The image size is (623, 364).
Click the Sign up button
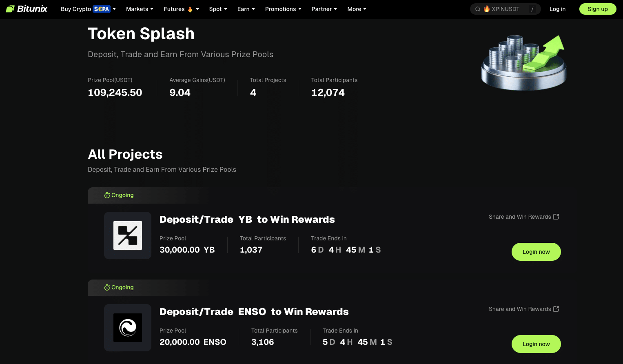(x=598, y=9)
